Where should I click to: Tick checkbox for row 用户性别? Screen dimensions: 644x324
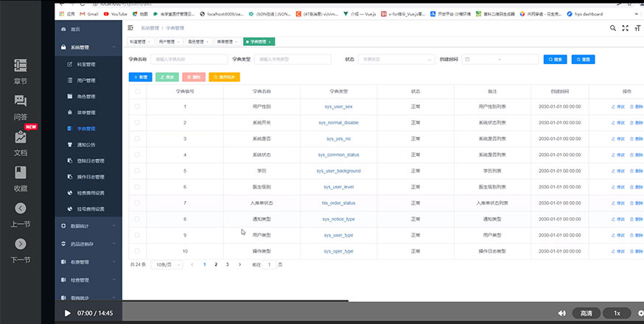[x=137, y=106]
